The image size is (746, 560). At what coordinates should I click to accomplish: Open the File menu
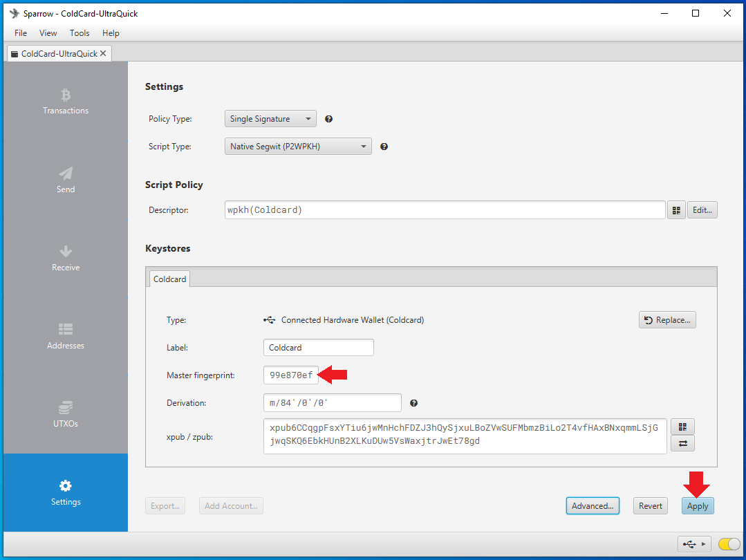[x=21, y=32]
